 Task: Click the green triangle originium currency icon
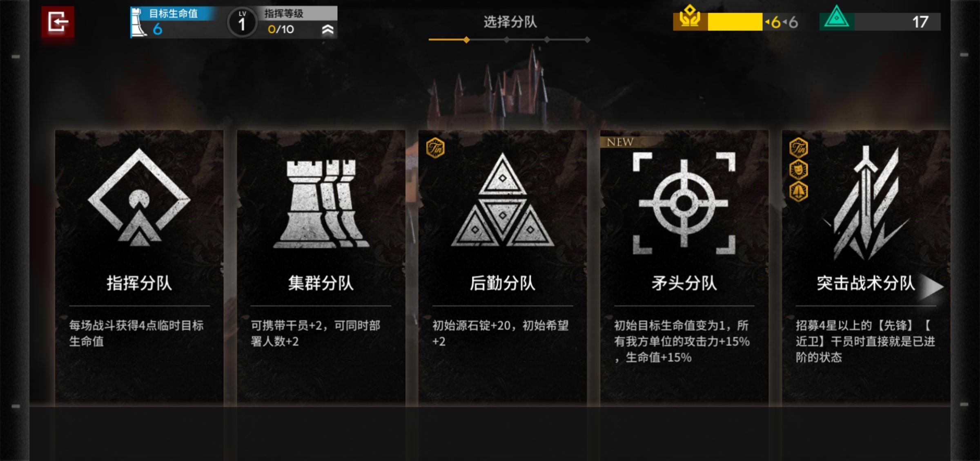pos(837,17)
